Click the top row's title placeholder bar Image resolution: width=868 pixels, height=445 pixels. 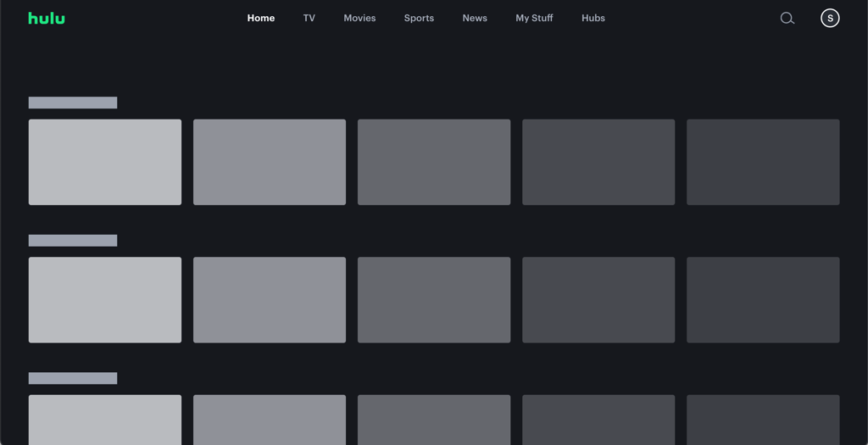tap(73, 103)
